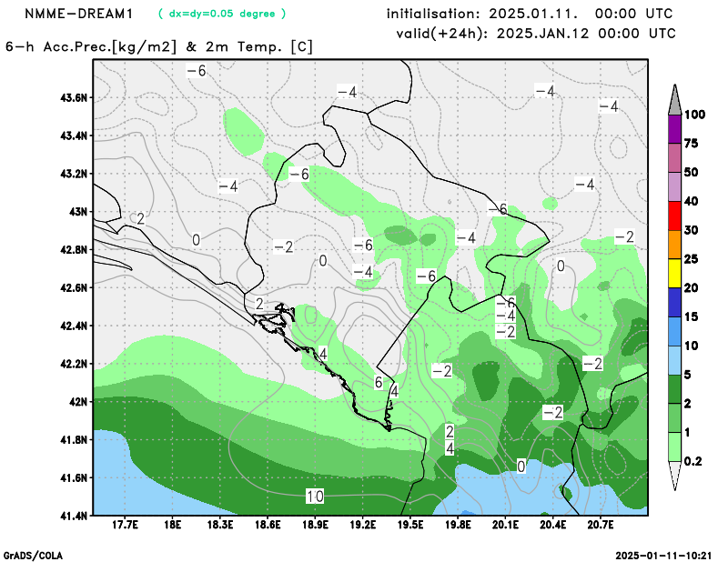Screen dimensions: 728x562
Task: Click the 42.8N latitude axis label
Action: pyautogui.click(x=74, y=250)
